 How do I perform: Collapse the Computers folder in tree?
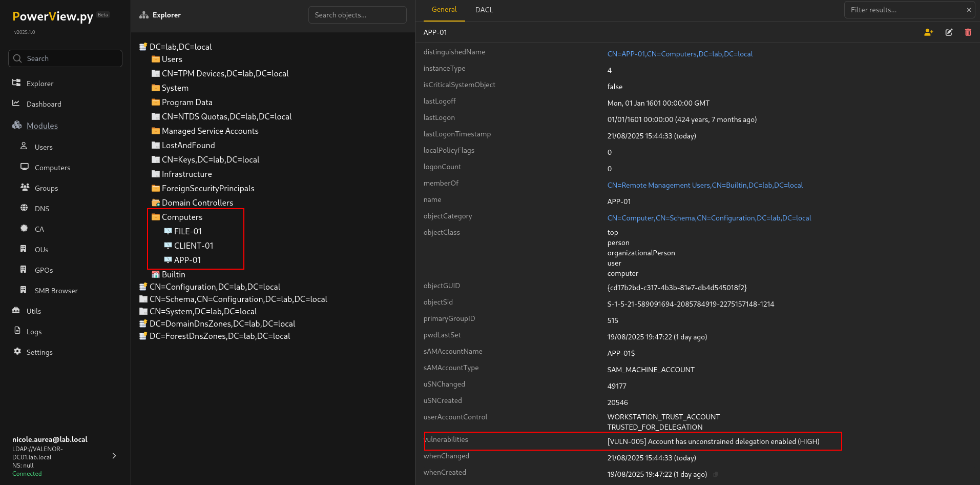[181, 217]
